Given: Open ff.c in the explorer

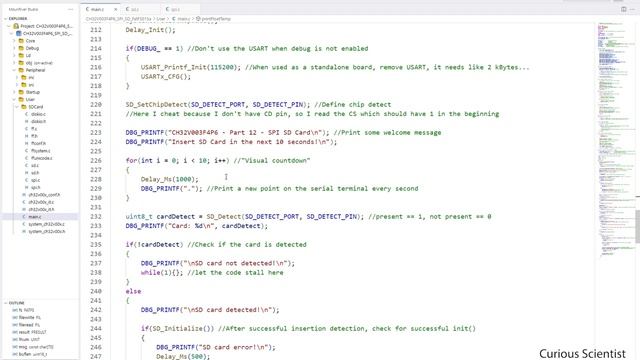Looking at the screenshot, I should point(34,129).
